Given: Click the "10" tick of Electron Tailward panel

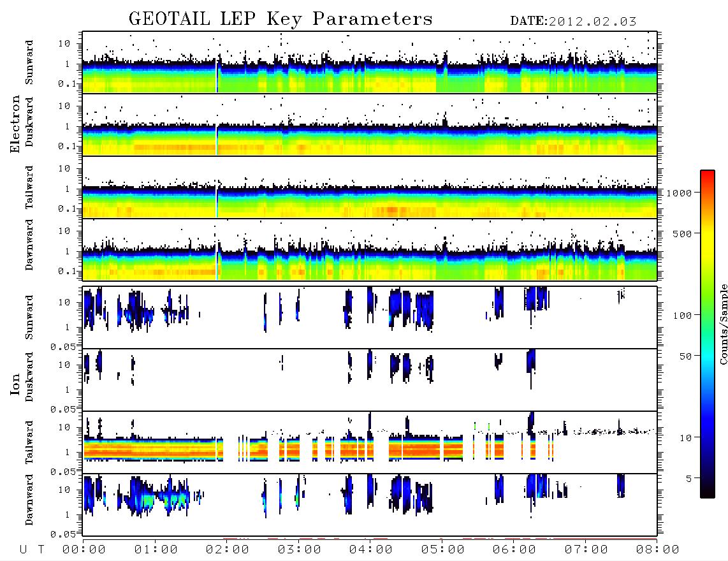Looking at the screenshot, I should tap(64, 168).
